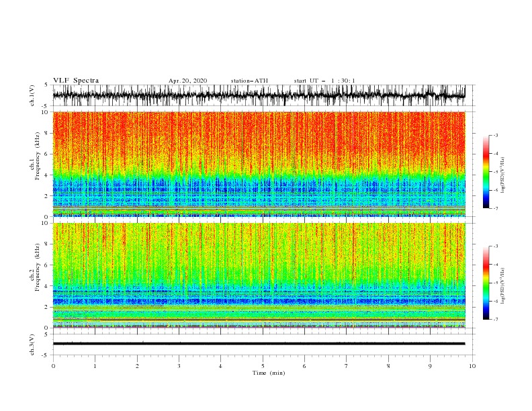Screen dimensions: 532x411
Task: Click the ch.1 "Frequency (kHz)" axis label
Action: pyautogui.click(x=38, y=156)
